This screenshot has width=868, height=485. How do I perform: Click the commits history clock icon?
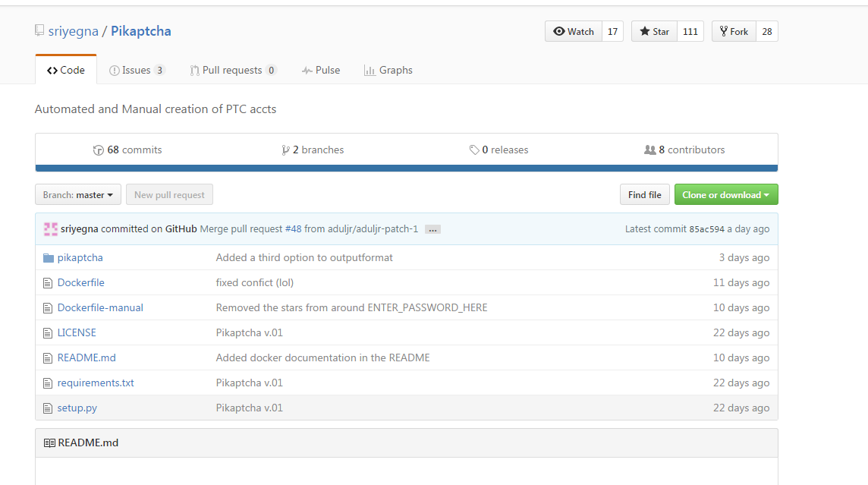[x=98, y=150]
